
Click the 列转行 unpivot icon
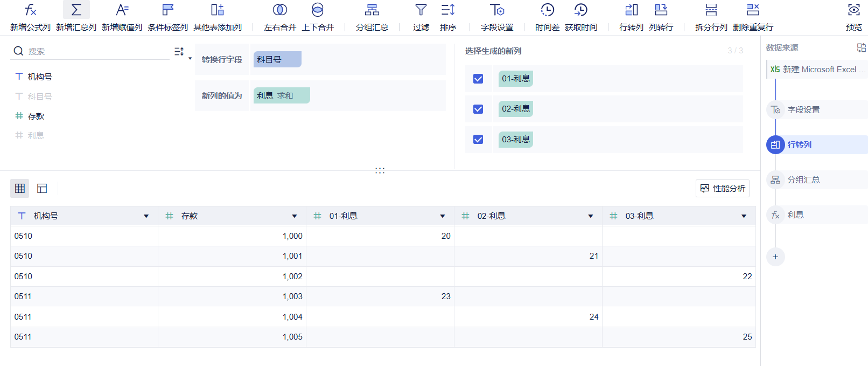[661, 10]
